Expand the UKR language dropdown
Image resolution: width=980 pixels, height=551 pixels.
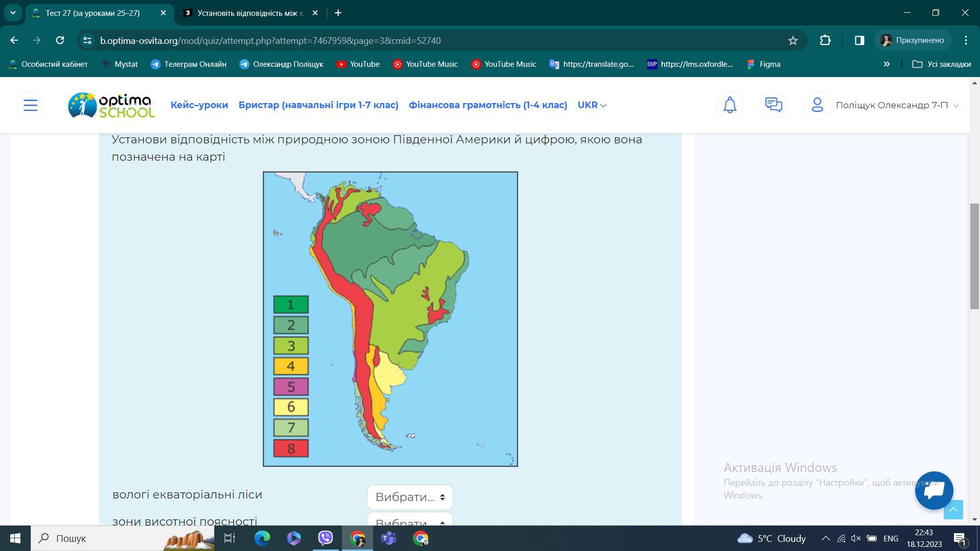click(592, 105)
